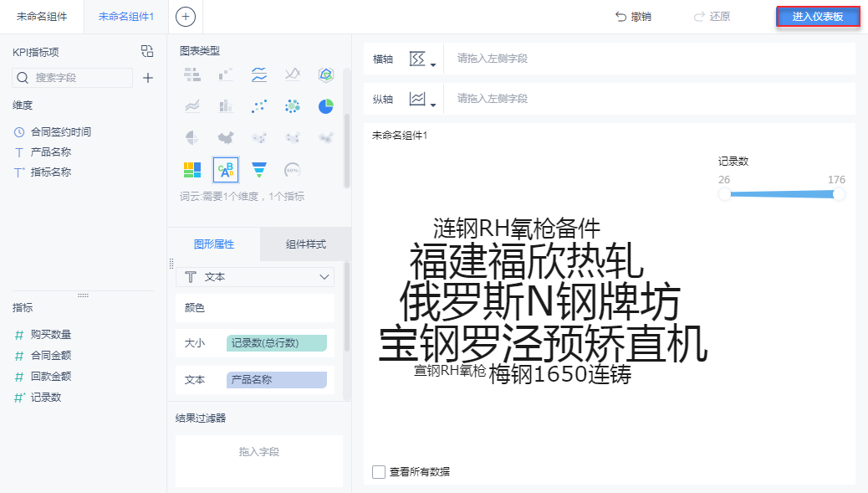The height and width of the screenshot is (493, 868).
Task: Select the 回款金额 measure field
Action: pyautogui.click(x=43, y=377)
